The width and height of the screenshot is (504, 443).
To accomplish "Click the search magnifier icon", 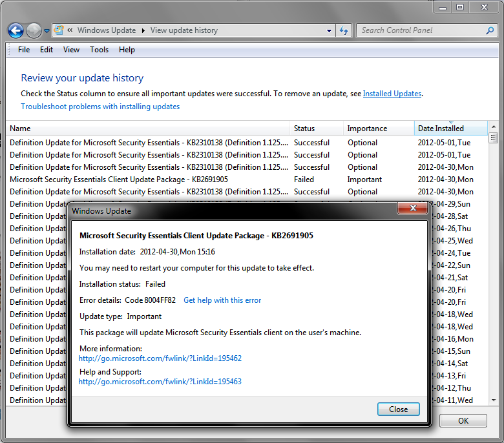I will click(x=490, y=30).
